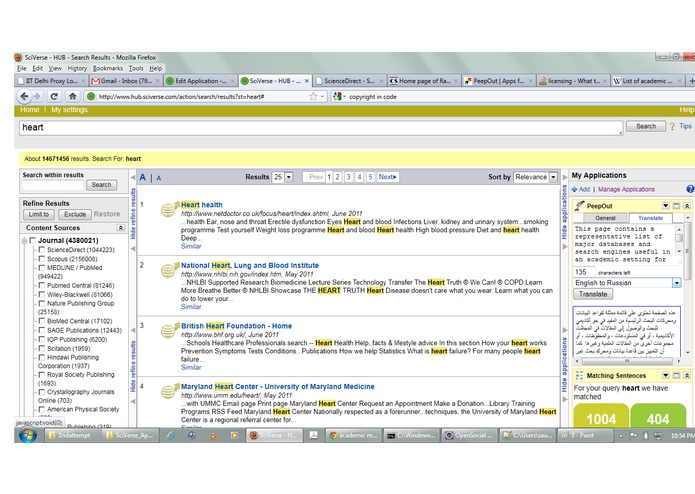Click the upper Hide applications toggle
The height and width of the screenshot is (494, 695).
[x=564, y=212]
